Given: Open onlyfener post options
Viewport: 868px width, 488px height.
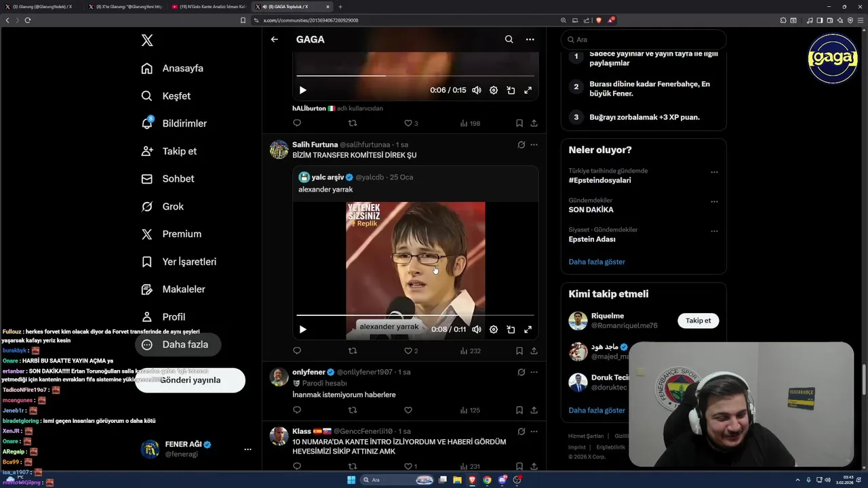Looking at the screenshot, I should click(x=534, y=372).
